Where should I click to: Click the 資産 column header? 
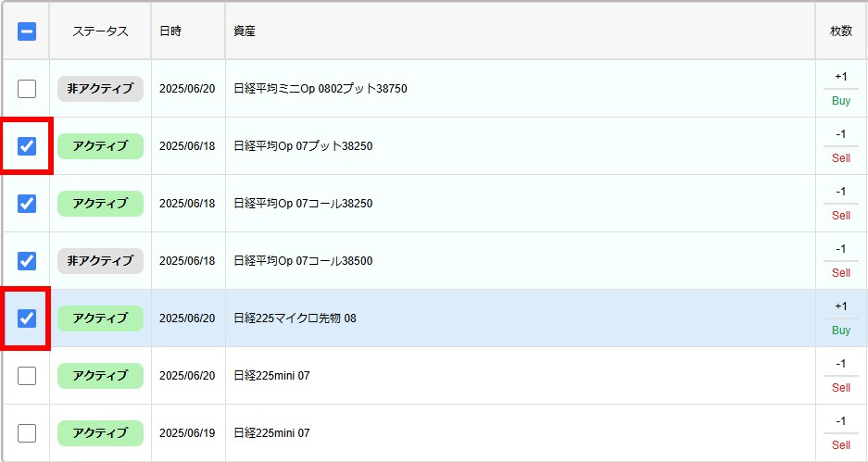tap(245, 31)
